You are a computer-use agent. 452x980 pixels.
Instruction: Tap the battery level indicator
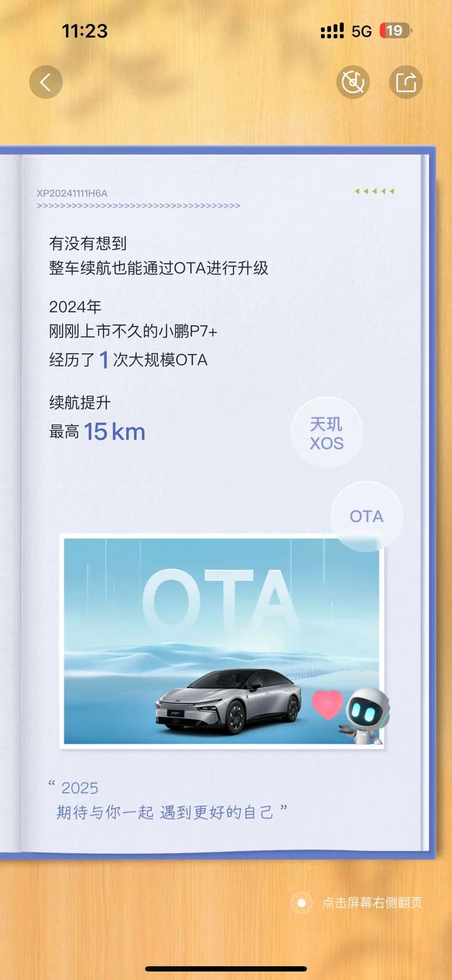[396, 30]
